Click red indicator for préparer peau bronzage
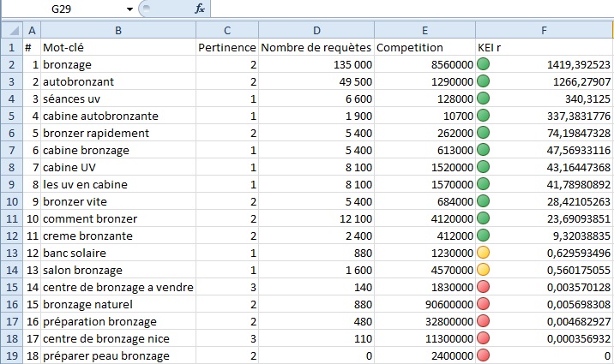 click(x=484, y=355)
